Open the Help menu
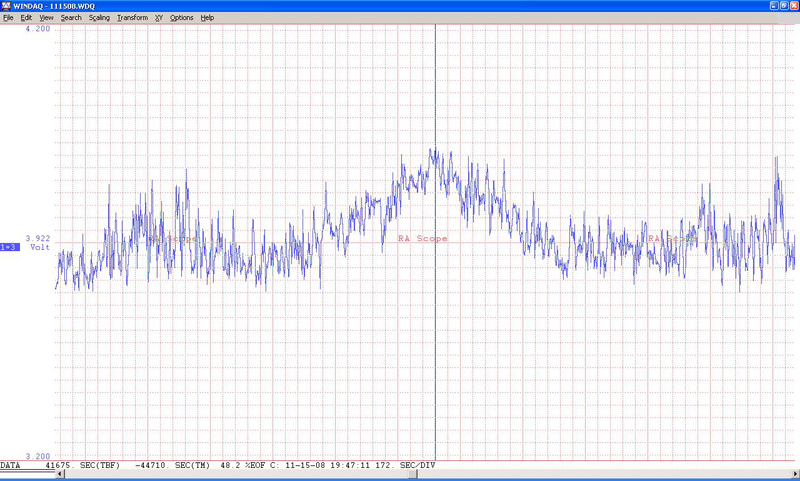The height and width of the screenshot is (481, 800). (207, 18)
